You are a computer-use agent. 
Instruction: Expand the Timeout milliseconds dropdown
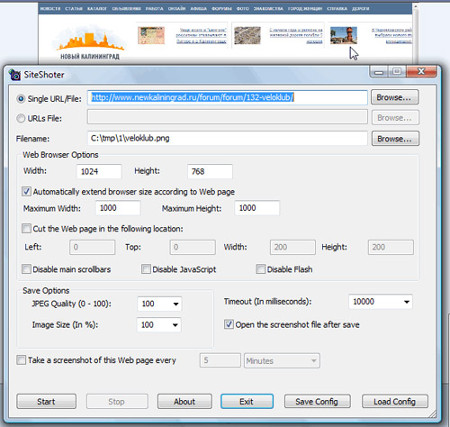[407, 302]
